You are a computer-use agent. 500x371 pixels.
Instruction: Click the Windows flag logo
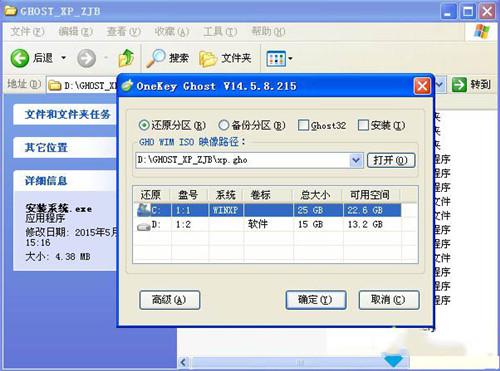coord(482,31)
